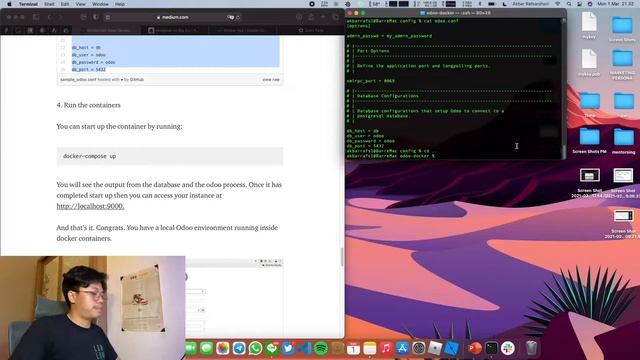Screen dimensions: 640x360
Task: Click the Odoo screenshot image in article
Action: pos(234,298)
